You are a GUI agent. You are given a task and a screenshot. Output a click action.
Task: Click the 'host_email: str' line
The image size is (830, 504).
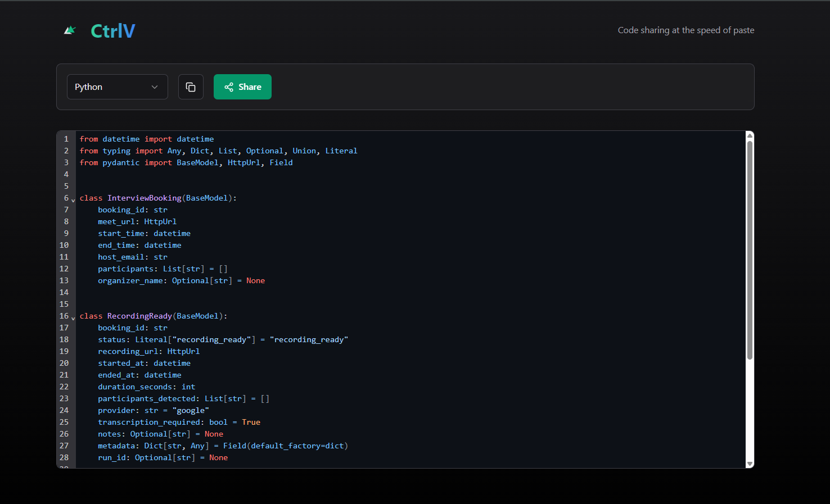[133, 257]
